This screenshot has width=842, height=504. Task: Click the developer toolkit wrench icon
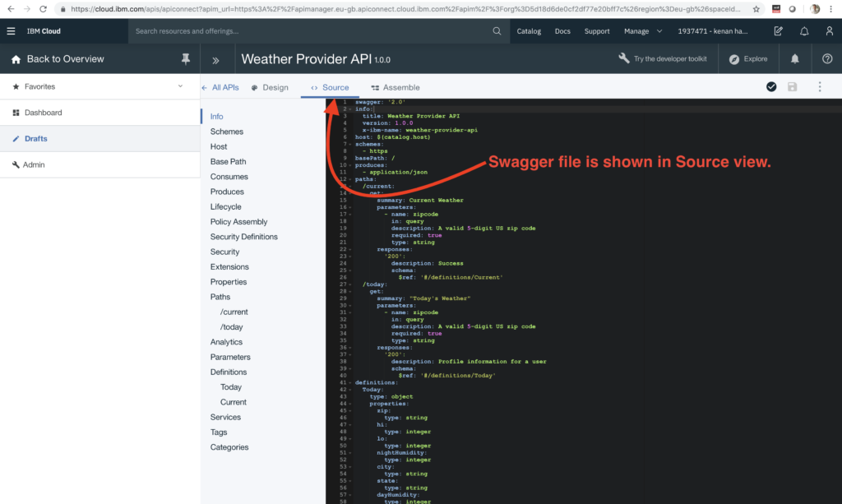pos(623,58)
